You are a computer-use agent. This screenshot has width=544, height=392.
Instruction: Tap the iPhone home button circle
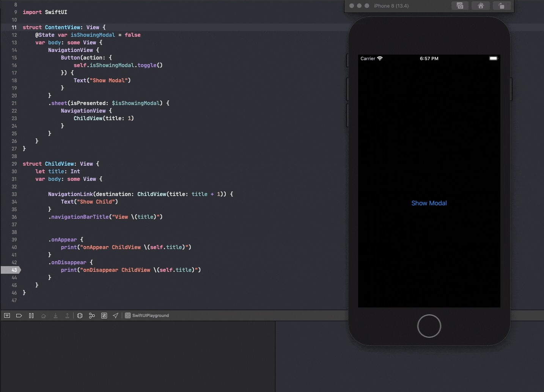(429, 326)
